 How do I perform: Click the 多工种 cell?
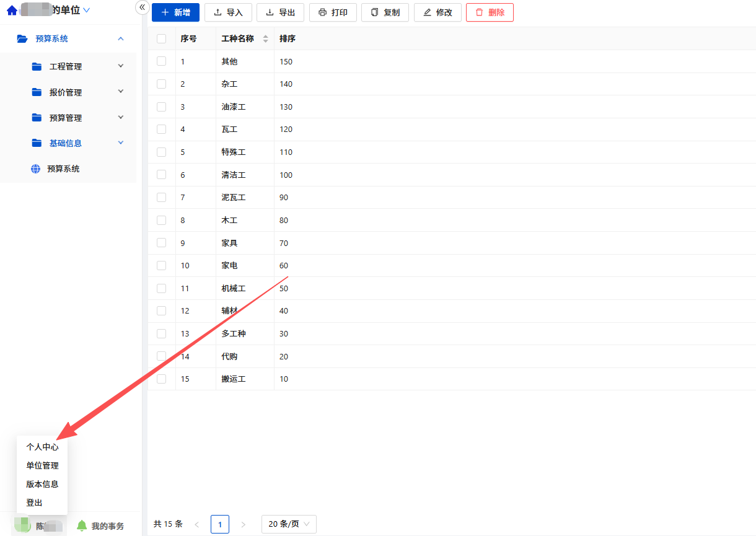234,333
